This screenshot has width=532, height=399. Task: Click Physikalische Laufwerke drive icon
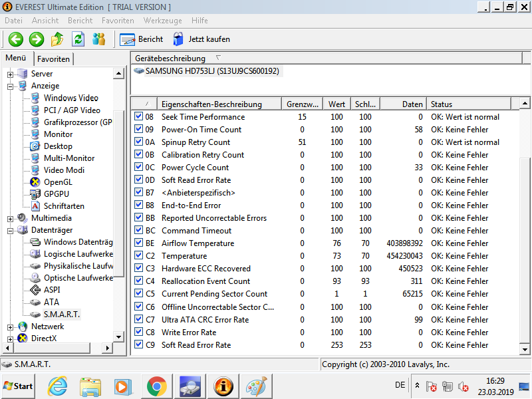(x=35, y=266)
